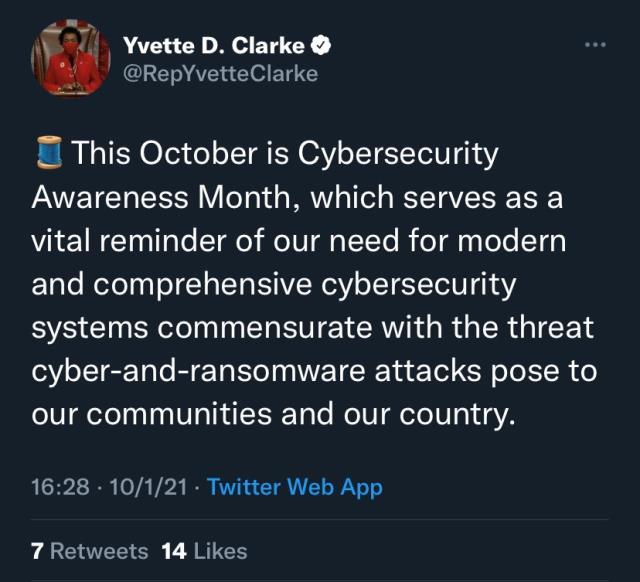
Task: Click the Twitter Web App source link
Action: click(295, 487)
